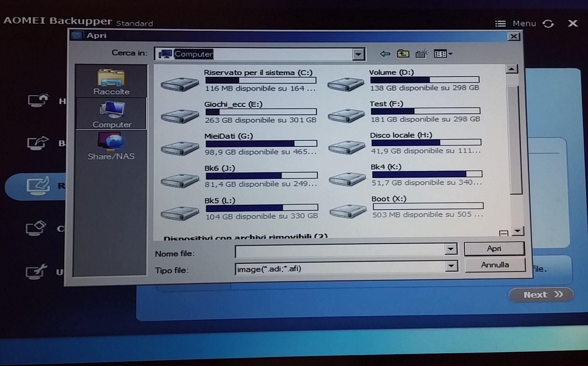Click '104 GB disponibile su 330 GB' text
The image size is (588, 366).
pyautogui.click(x=262, y=216)
